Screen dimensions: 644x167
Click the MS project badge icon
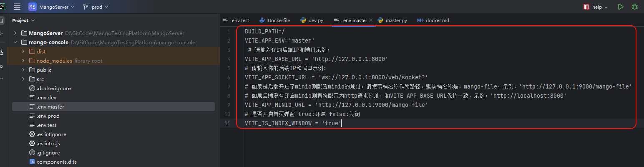tap(33, 7)
